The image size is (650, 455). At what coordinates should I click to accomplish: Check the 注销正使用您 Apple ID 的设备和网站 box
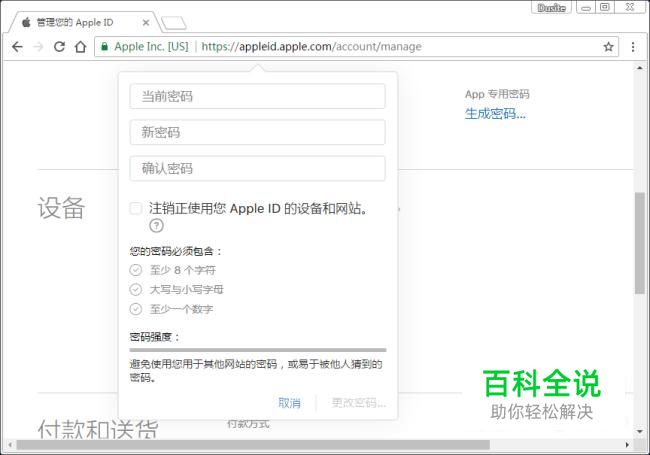click(x=136, y=208)
